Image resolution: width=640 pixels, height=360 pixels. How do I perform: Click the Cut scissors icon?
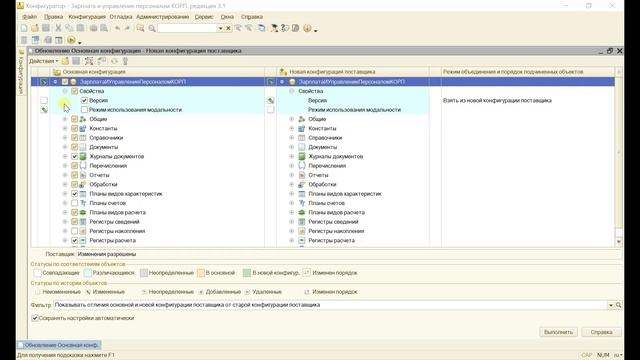[58, 28]
